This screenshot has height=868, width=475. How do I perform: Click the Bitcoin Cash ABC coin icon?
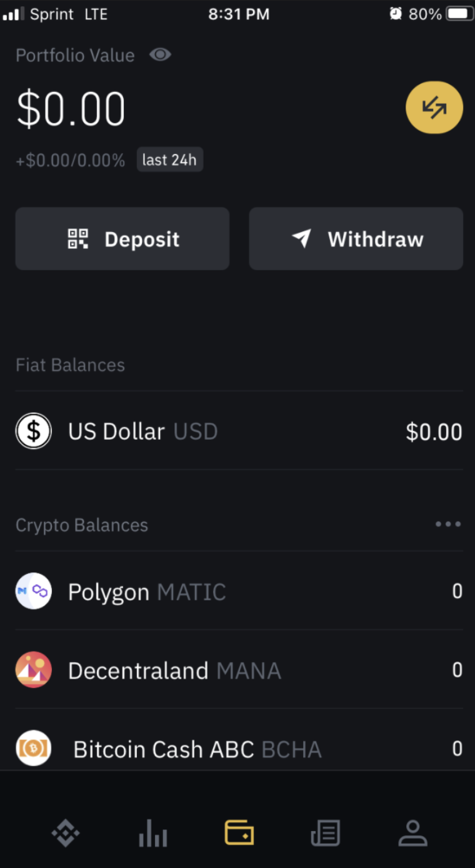[x=34, y=748]
